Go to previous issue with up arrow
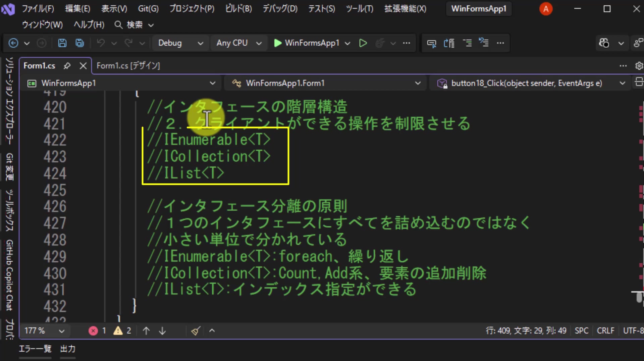 (146, 331)
